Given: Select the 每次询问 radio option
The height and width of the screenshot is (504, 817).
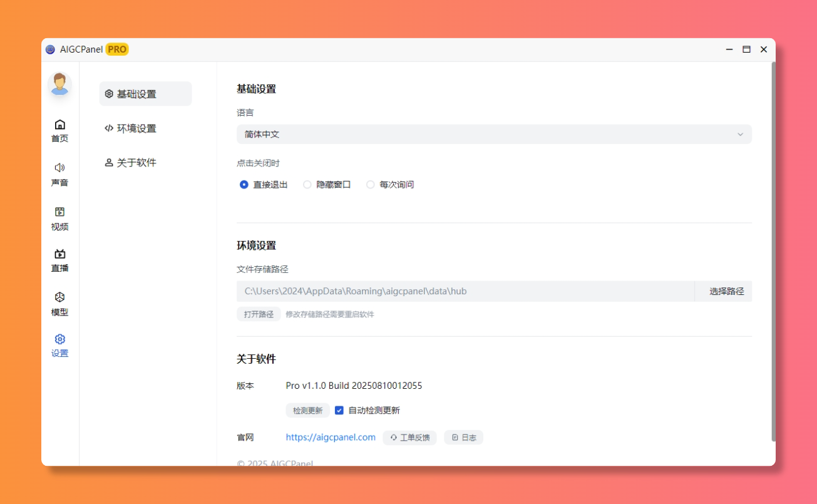Looking at the screenshot, I should click(371, 185).
